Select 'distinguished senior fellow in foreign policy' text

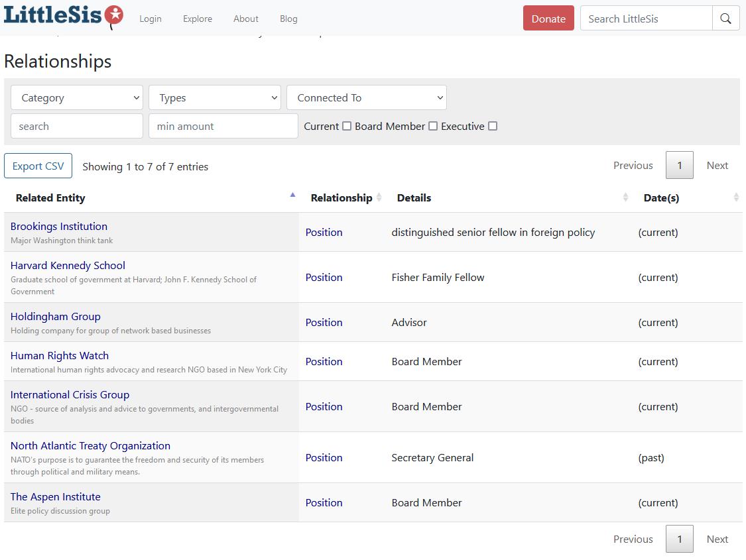click(x=493, y=233)
